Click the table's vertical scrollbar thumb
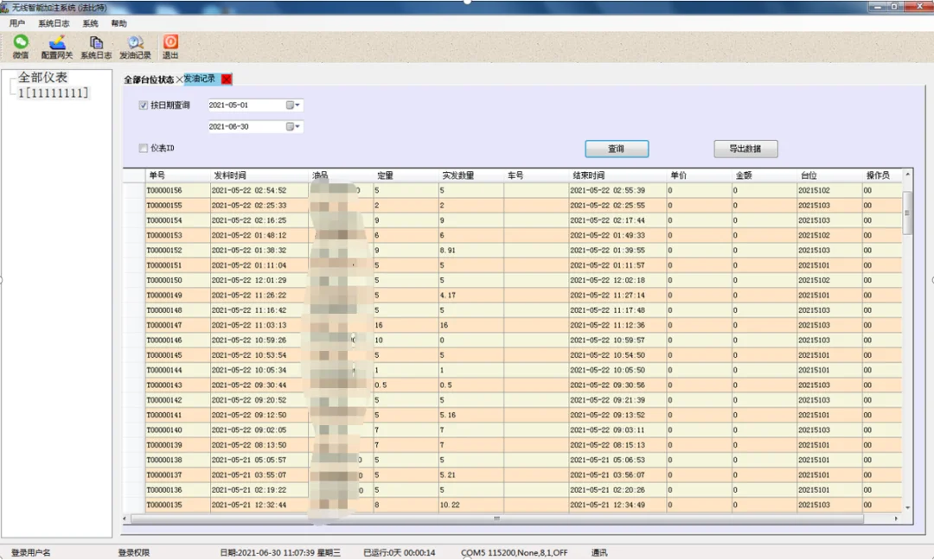Viewport: 934px width, 560px height. pyautogui.click(x=907, y=213)
